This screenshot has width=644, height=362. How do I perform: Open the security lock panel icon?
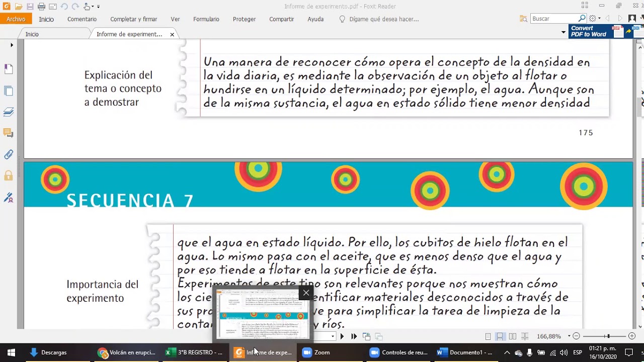click(x=9, y=175)
